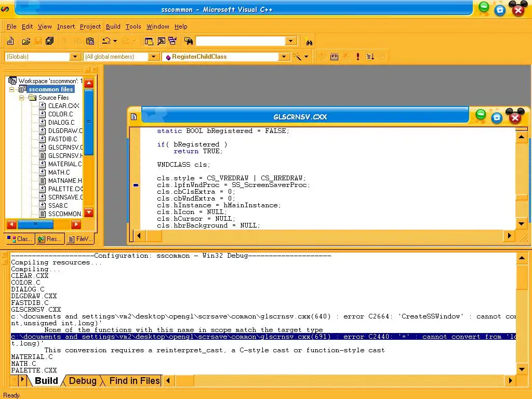Screen dimensions: 532x399
Task: Click the GLSCRNSV.CXX document icon in title bar
Action: [134, 117]
